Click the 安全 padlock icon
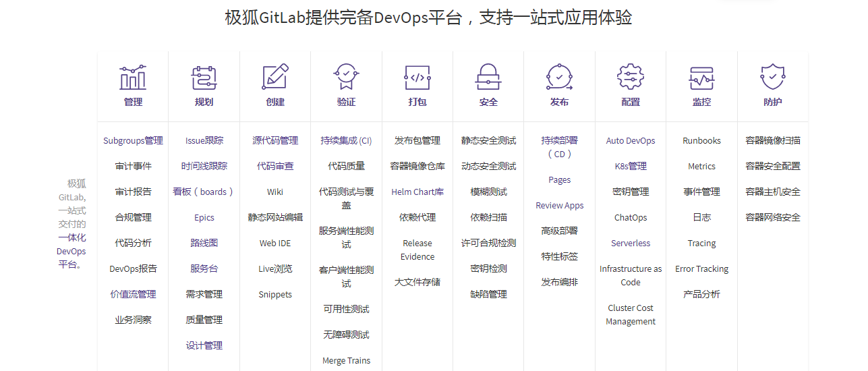This screenshot has width=868, height=371. click(488, 78)
